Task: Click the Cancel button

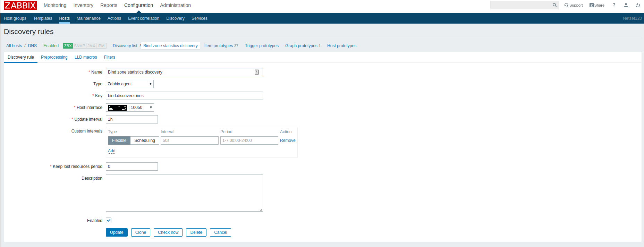Action: click(220, 232)
